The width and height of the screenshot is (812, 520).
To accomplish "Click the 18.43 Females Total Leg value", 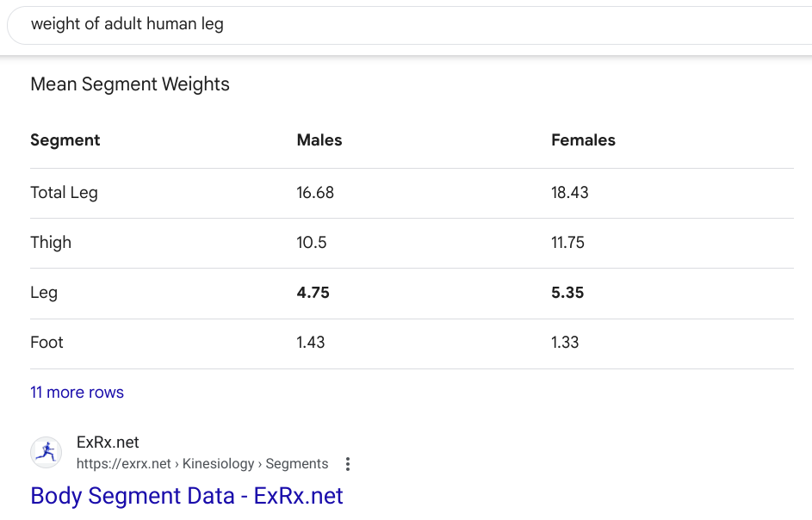I will point(569,192).
